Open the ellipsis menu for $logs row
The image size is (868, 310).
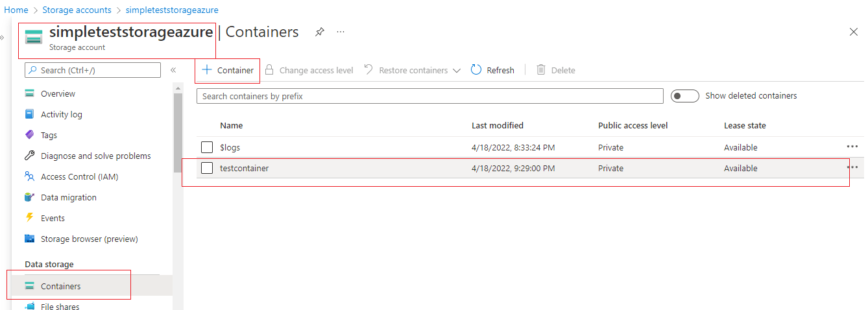(x=852, y=147)
